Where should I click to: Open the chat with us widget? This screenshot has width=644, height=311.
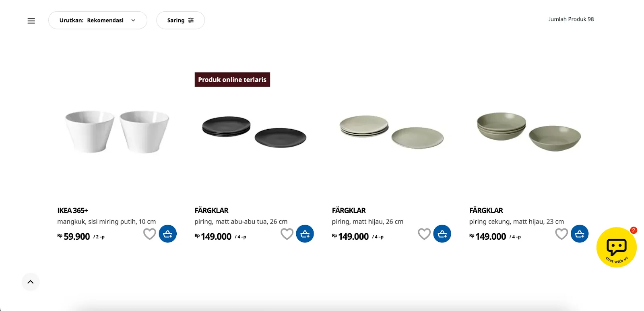[x=616, y=247]
